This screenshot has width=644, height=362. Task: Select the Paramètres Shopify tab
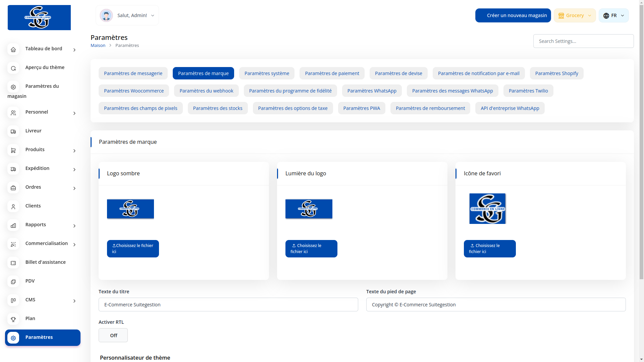[556, 73]
